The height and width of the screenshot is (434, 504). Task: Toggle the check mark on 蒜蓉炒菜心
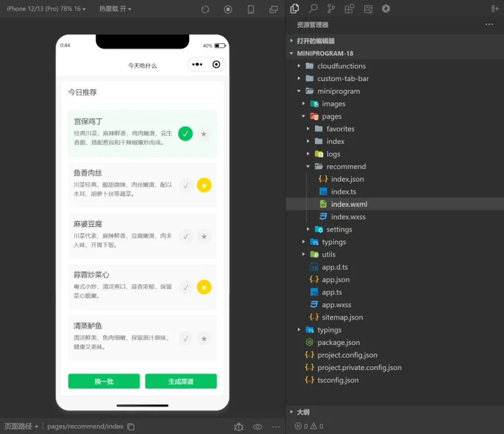(186, 287)
